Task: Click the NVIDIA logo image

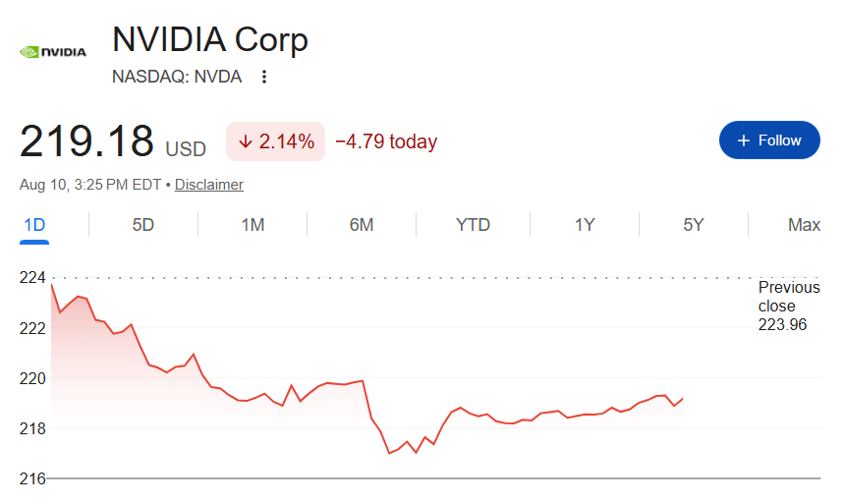Action: (53, 52)
